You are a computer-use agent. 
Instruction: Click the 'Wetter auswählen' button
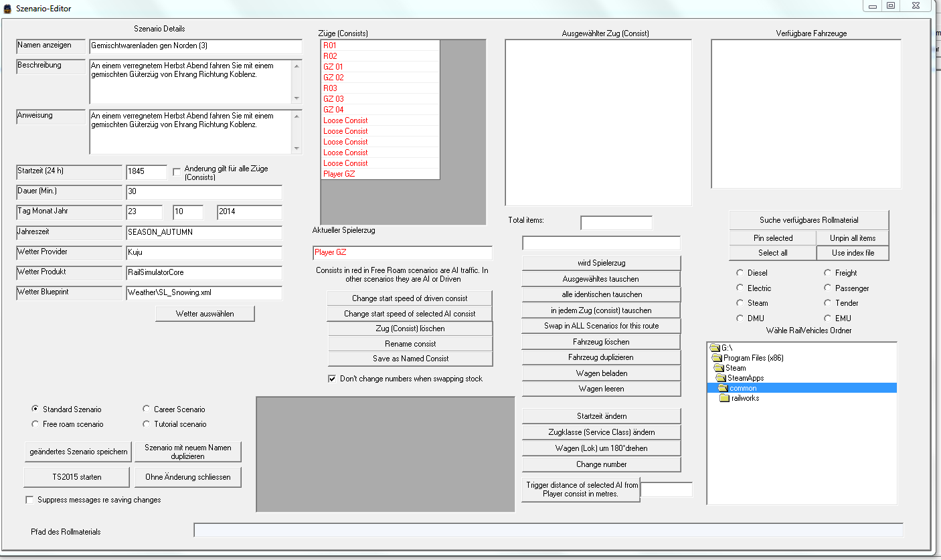(x=205, y=314)
